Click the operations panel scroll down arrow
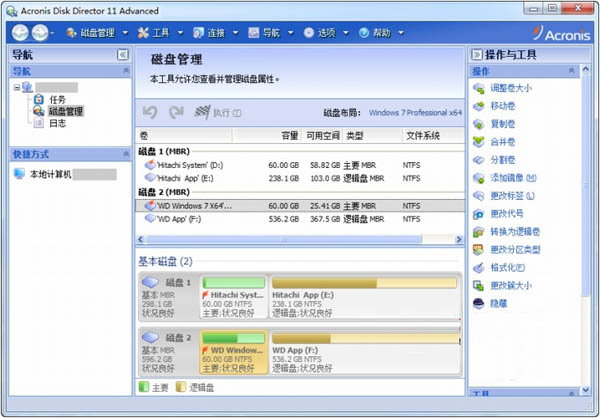 tap(585, 391)
